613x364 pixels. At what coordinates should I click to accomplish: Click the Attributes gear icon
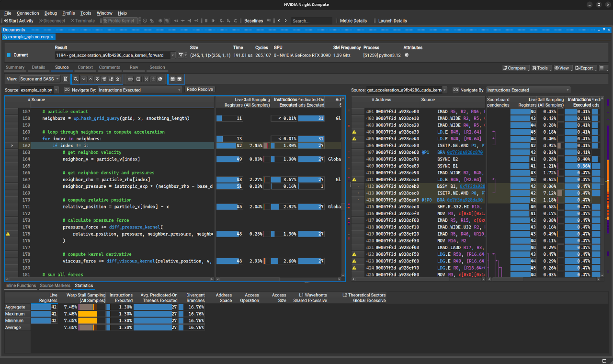407,55
